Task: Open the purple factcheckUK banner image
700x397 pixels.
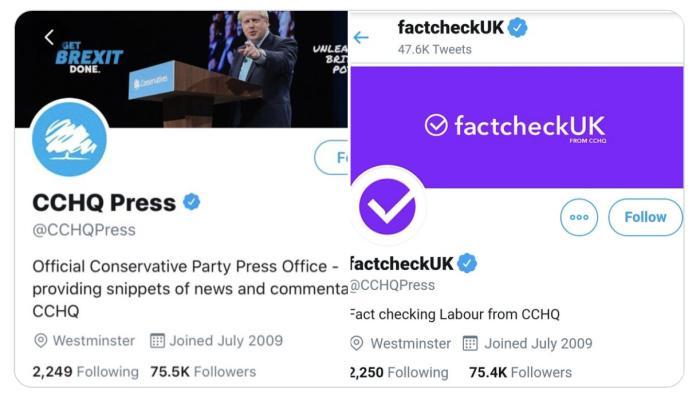Action: (517, 127)
